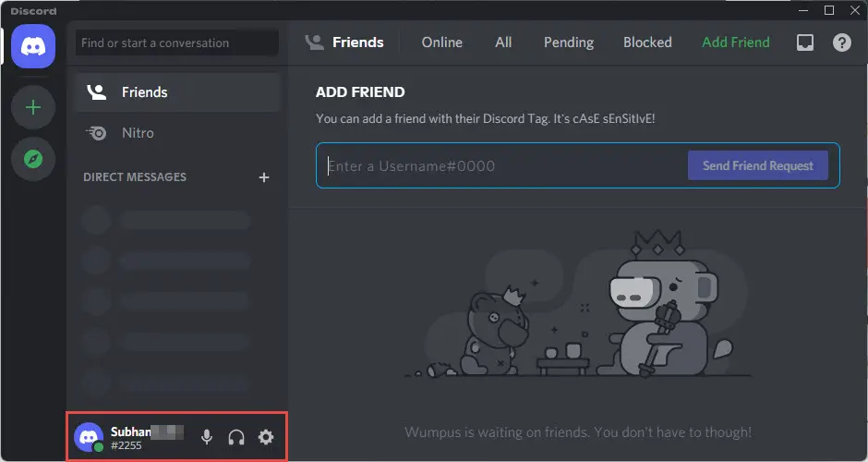868x462 pixels.
Task: Switch to the Pending tab
Action: click(x=569, y=43)
